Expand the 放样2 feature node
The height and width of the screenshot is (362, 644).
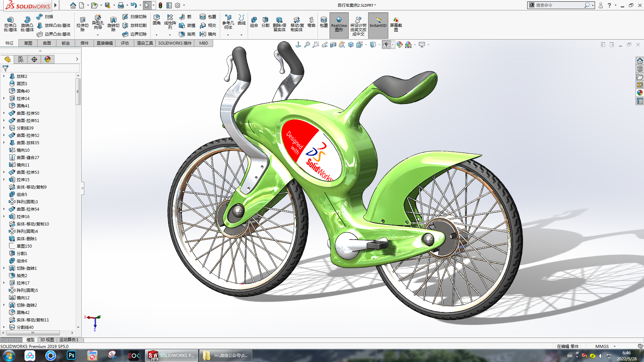click(x=4, y=76)
